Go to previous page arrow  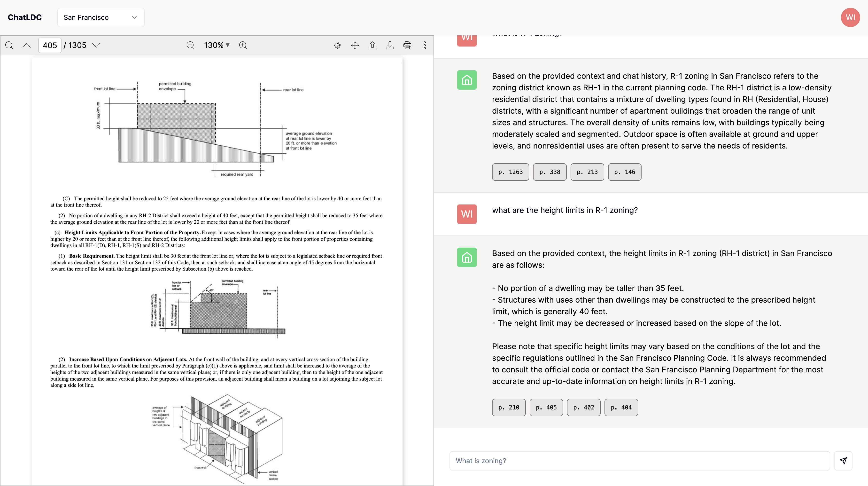click(27, 45)
